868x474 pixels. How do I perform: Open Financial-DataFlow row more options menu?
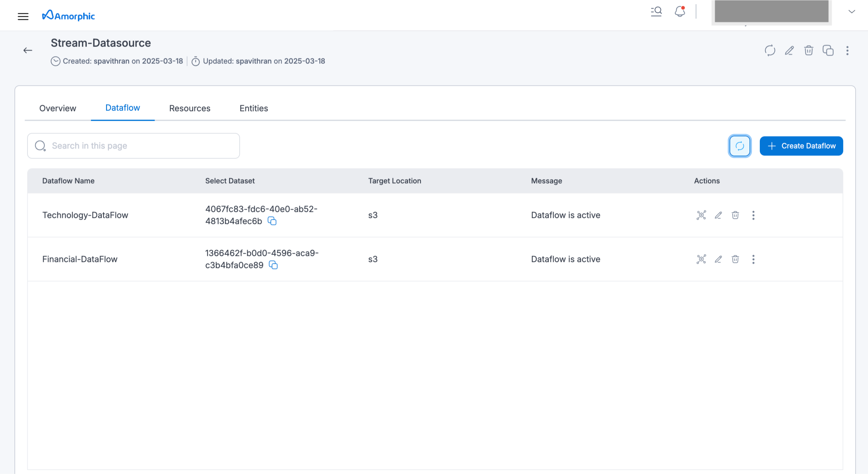point(753,259)
